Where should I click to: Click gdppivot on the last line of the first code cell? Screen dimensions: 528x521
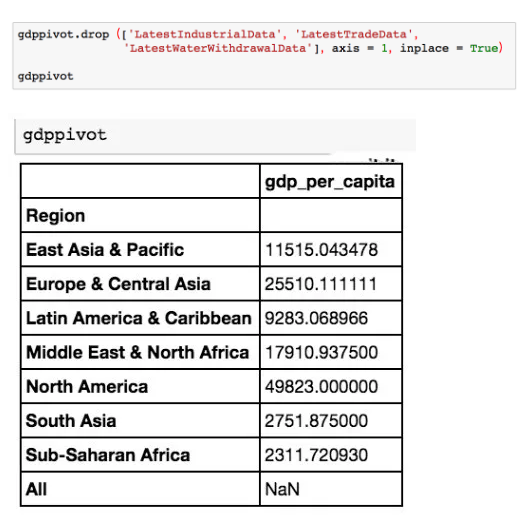[x=45, y=76]
